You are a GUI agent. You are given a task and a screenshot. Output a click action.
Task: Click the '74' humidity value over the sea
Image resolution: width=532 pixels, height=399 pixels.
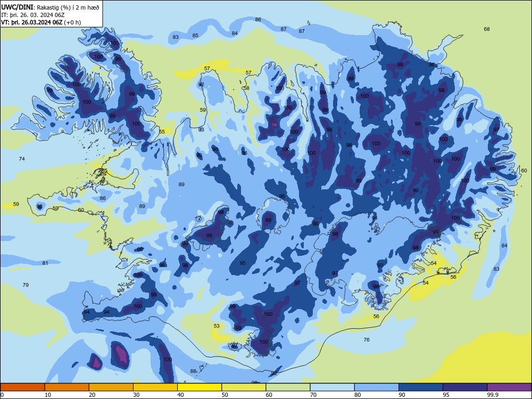tap(22, 159)
